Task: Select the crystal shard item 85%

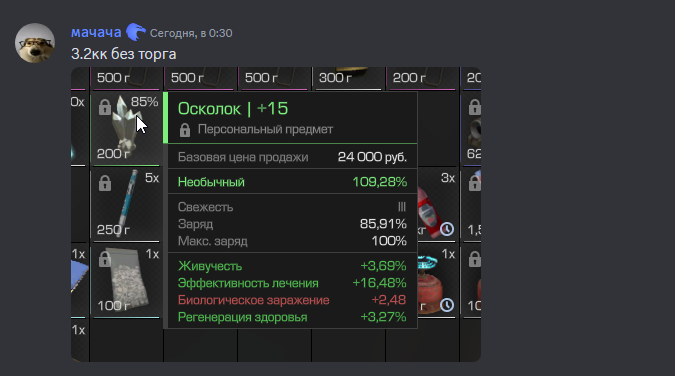Action: point(126,128)
